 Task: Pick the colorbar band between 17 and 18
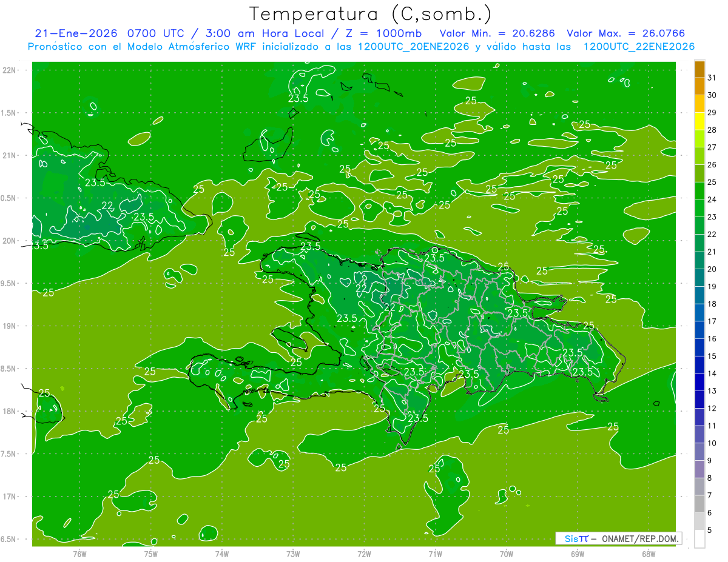point(699,313)
